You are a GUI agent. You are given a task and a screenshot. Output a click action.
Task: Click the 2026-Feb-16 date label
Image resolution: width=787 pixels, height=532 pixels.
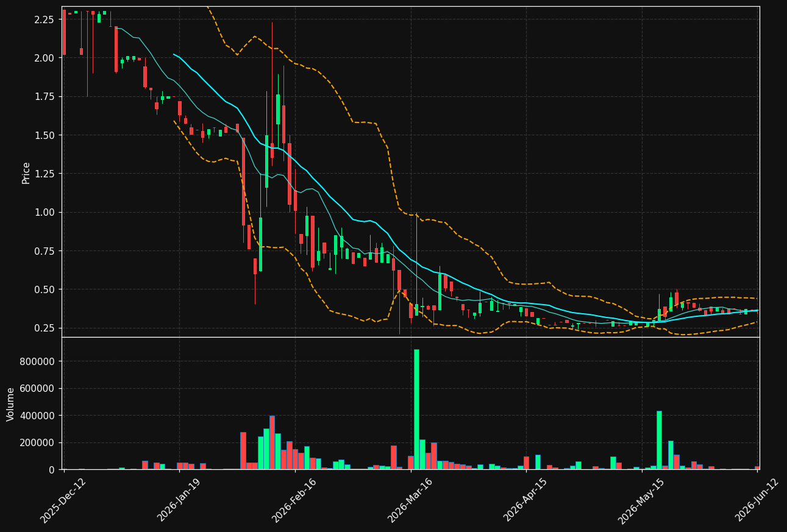pyautogui.click(x=294, y=500)
